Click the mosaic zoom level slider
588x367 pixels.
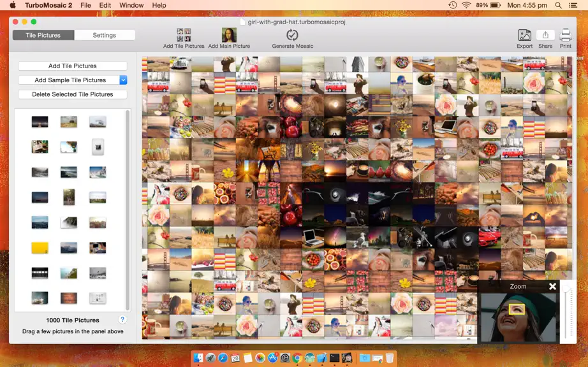(x=566, y=313)
